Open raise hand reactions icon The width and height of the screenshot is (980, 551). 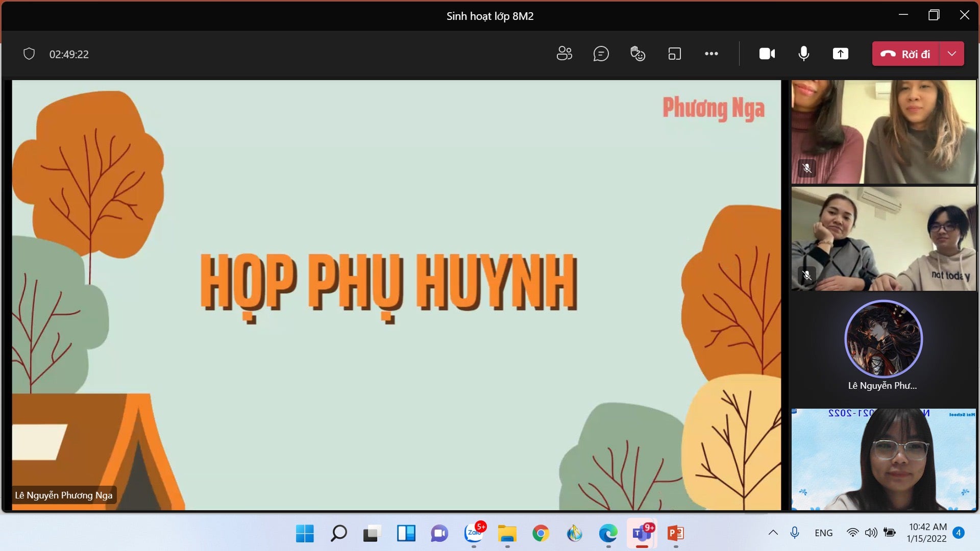click(x=638, y=54)
